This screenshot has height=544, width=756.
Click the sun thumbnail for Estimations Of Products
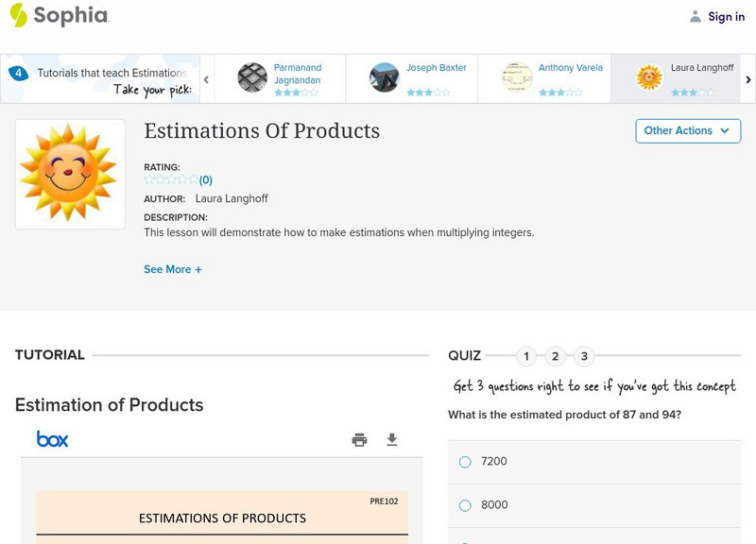pyautogui.click(x=70, y=173)
